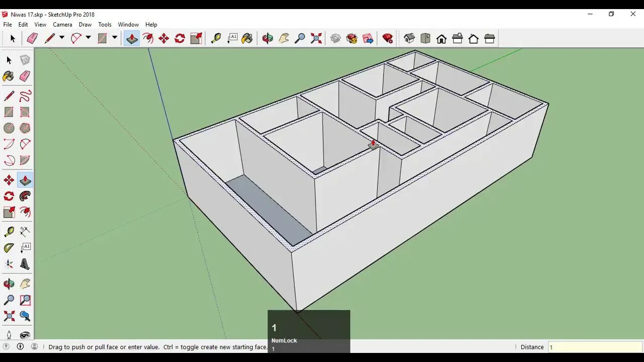This screenshot has height=362, width=644.
Task: Switch to Back view house outline icon
Action: tap(473, 39)
